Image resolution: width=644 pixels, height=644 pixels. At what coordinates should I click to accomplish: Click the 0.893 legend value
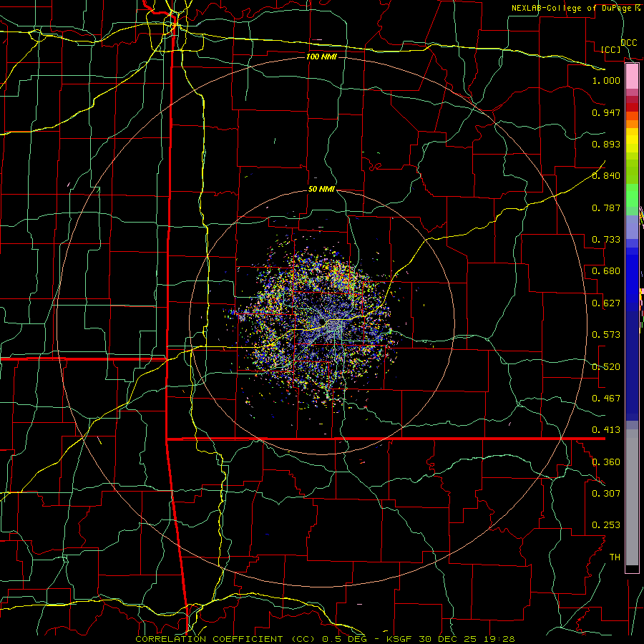606,144
